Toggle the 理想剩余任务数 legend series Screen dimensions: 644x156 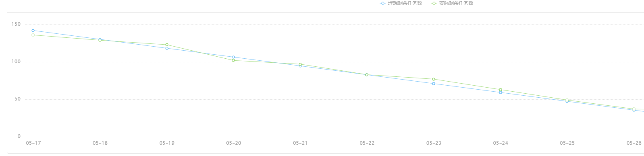pyautogui.click(x=401, y=3)
